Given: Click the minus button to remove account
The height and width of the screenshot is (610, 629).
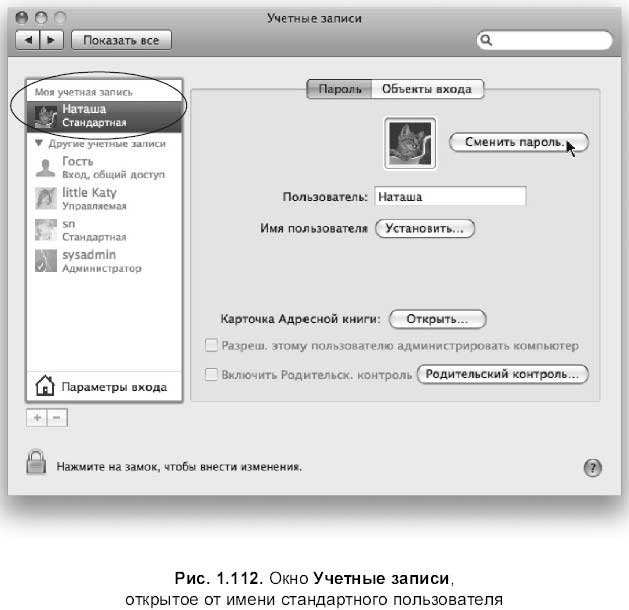Looking at the screenshot, I should tap(57, 418).
